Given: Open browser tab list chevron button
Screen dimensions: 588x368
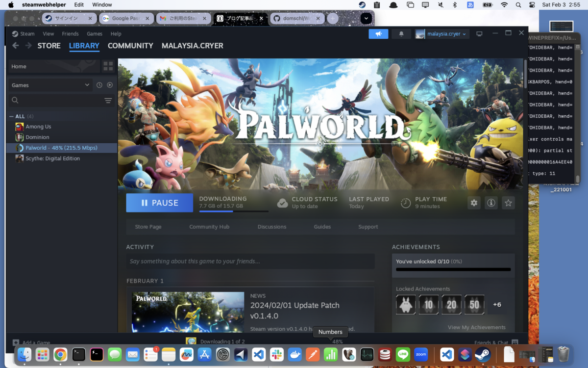Looking at the screenshot, I should tap(366, 19).
